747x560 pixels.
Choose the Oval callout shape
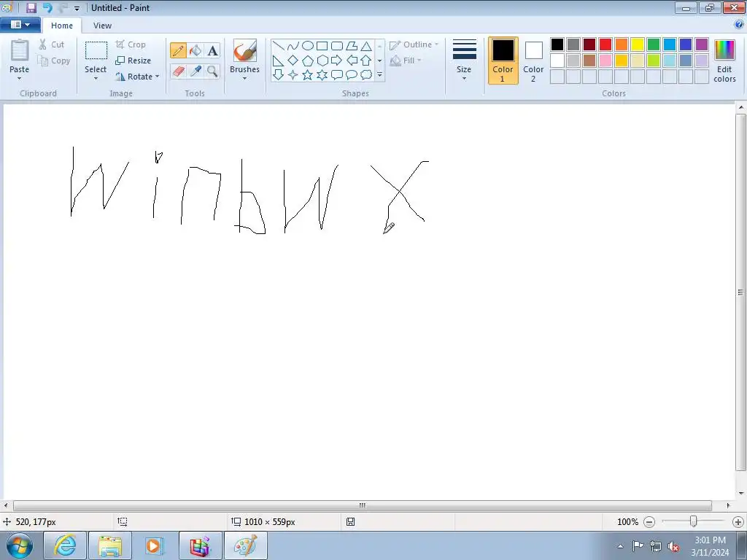(352, 75)
